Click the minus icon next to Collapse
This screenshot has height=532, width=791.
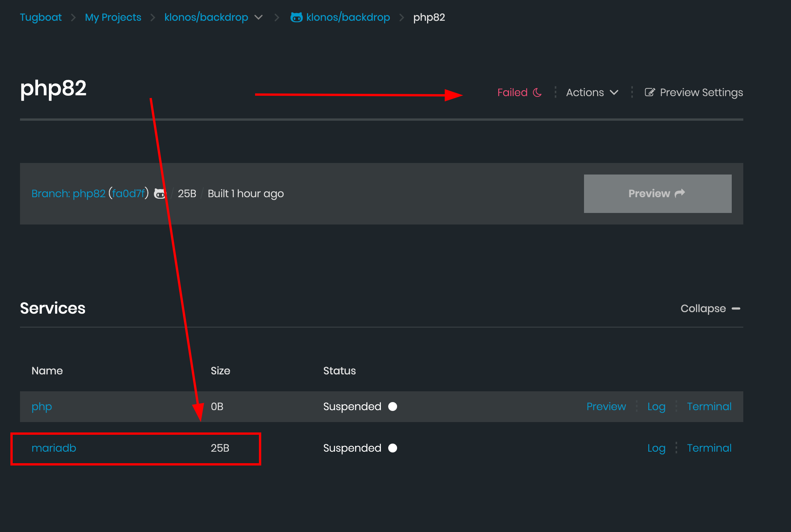point(736,308)
